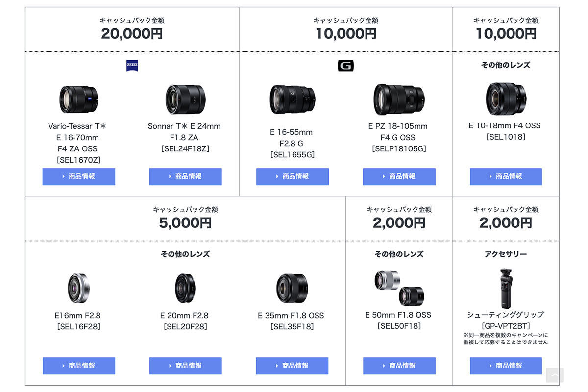The height and width of the screenshot is (392, 588).
Task: Open 商品情報 for SEL24F18Z
Action: pos(185,176)
